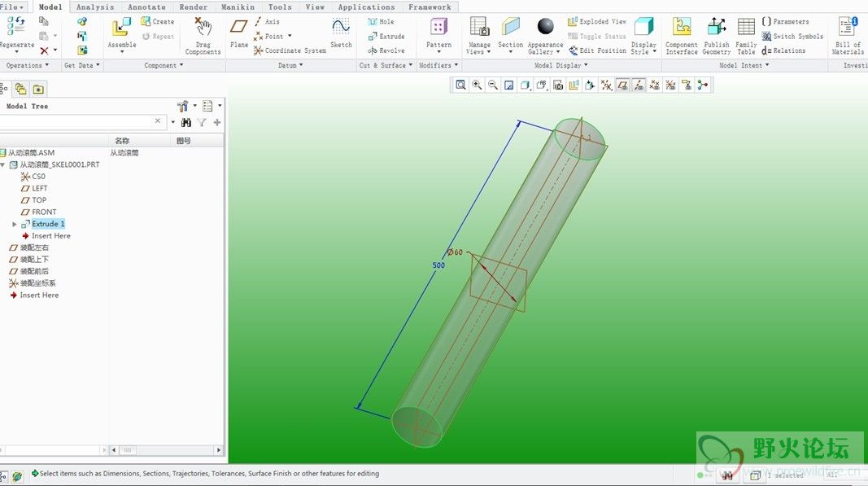Open the Folder Browser tab icon
The image size is (868, 486).
click(38, 89)
